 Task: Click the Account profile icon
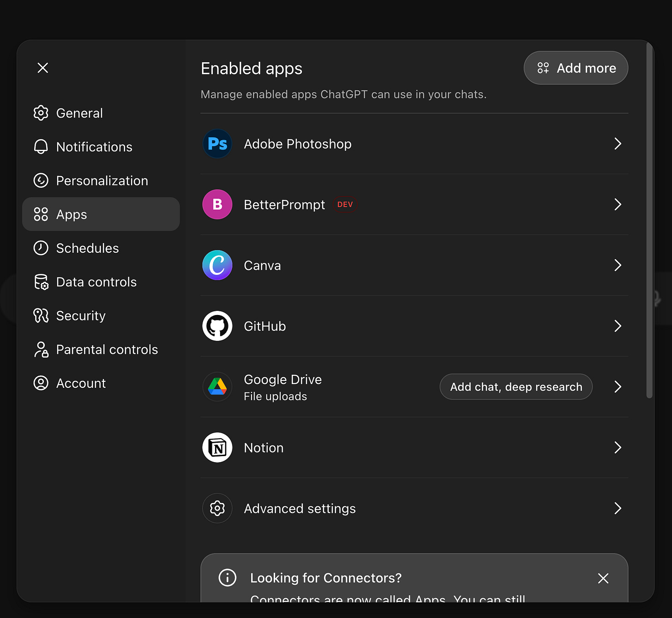[41, 383]
